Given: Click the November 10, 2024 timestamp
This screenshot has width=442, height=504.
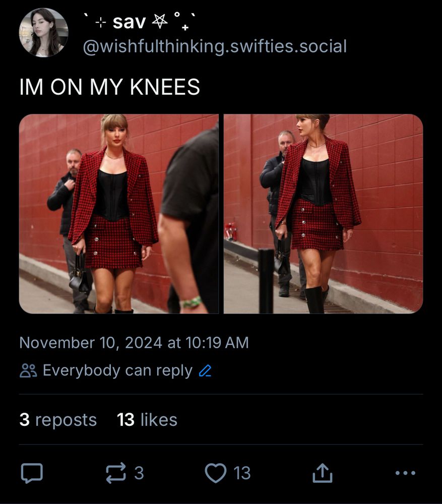Looking at the screenshot, I should (x=134, y=343).
